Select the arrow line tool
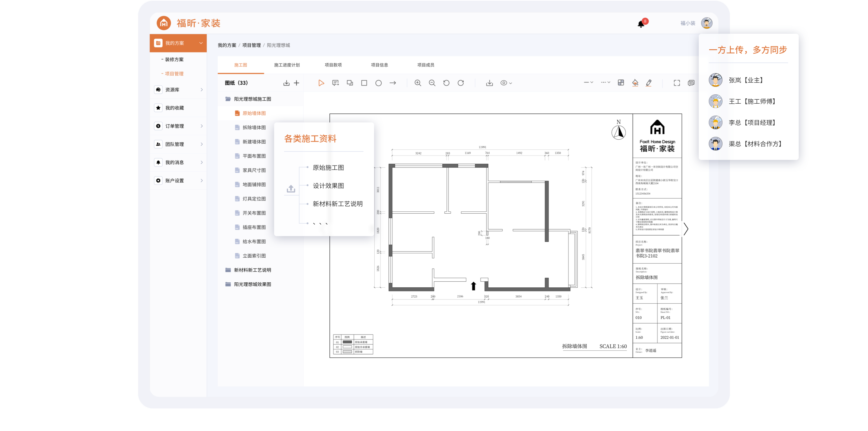 pyautogui.click(x=392, y=83)
